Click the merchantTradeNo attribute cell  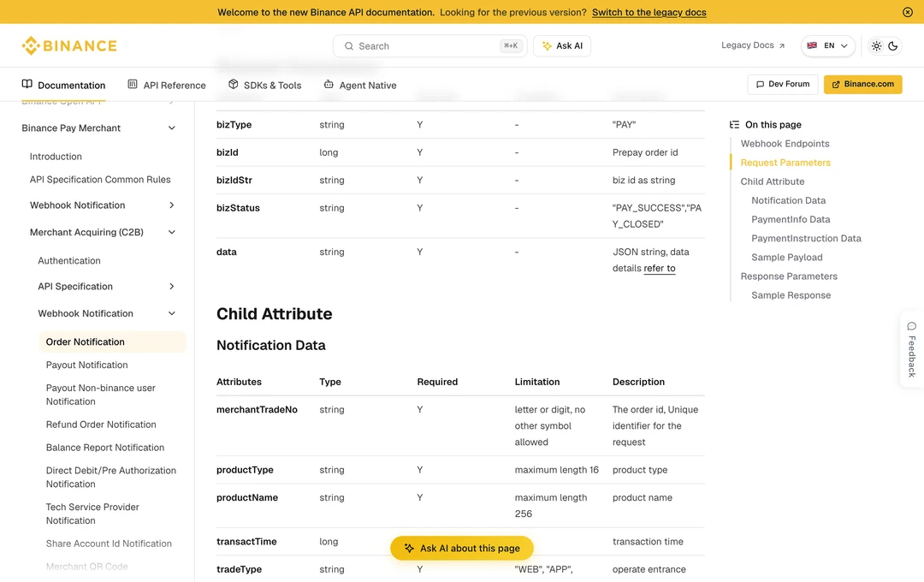[257, 410]
